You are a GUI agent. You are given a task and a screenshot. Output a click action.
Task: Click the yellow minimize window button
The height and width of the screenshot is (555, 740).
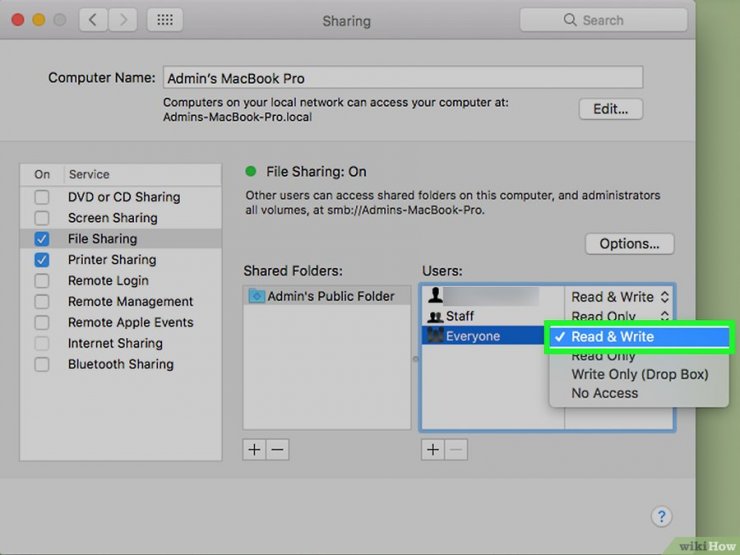click(x=39, y=20)
